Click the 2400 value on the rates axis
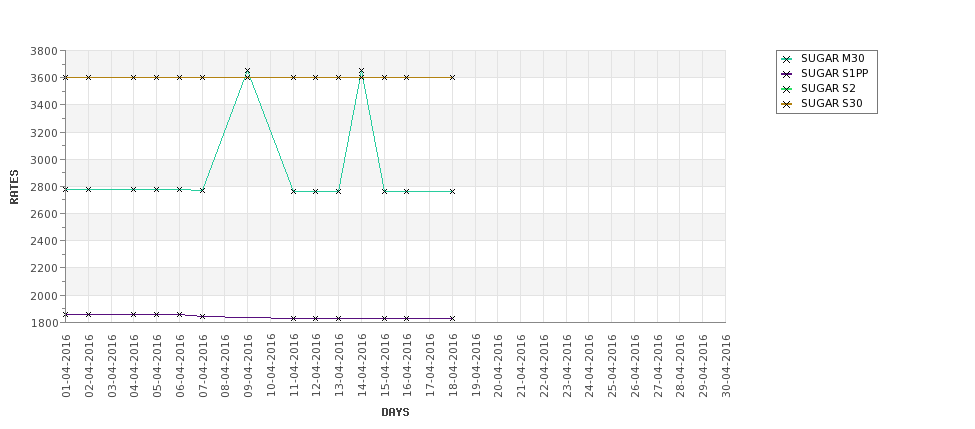This screenshot has width=975, height=429. [44, 241]
